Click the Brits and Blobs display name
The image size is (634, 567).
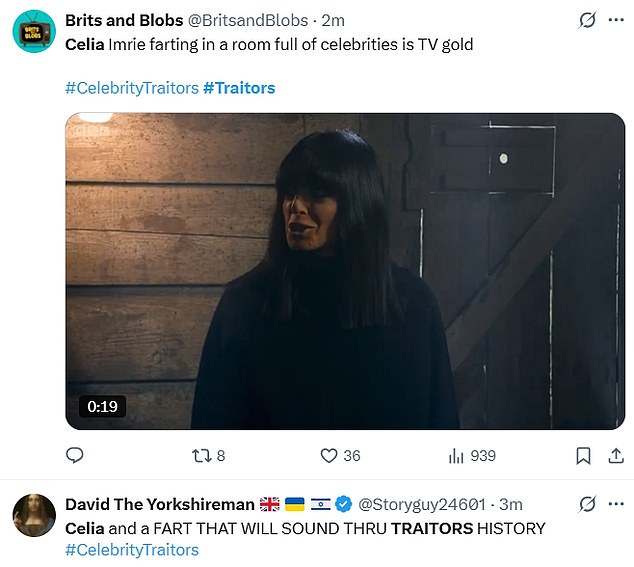point(124,21)
